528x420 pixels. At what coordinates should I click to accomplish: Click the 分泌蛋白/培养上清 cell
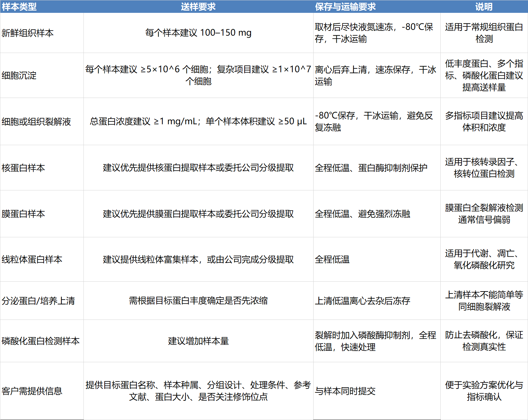pyautogui.click(x=38, y=301)
